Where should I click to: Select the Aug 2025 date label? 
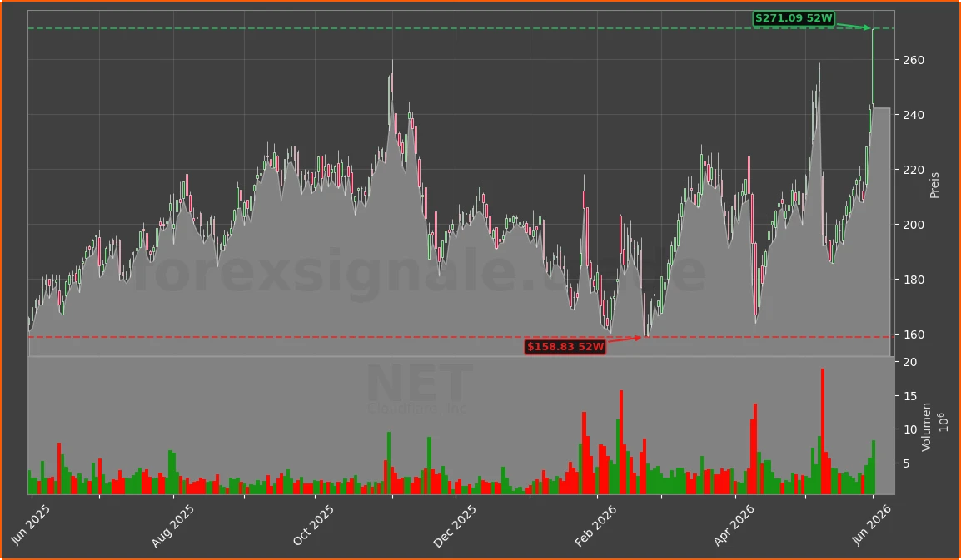pyautogui.click(x=172, y=525)
